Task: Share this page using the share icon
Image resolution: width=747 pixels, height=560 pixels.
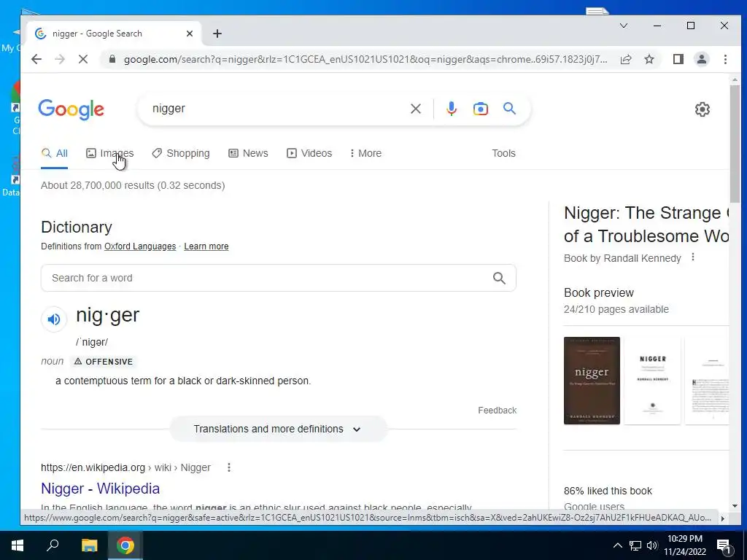Action: click(x=625, y=59)
